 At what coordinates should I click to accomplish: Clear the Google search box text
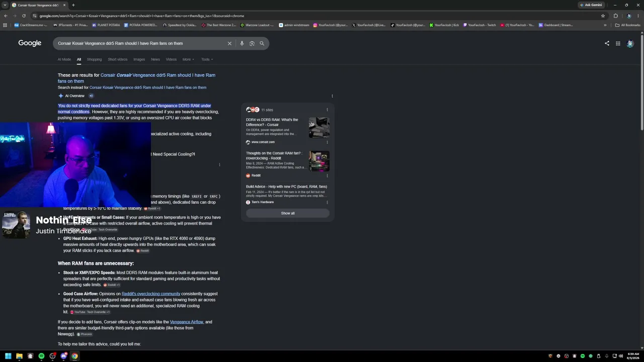[x=229, y=43]
